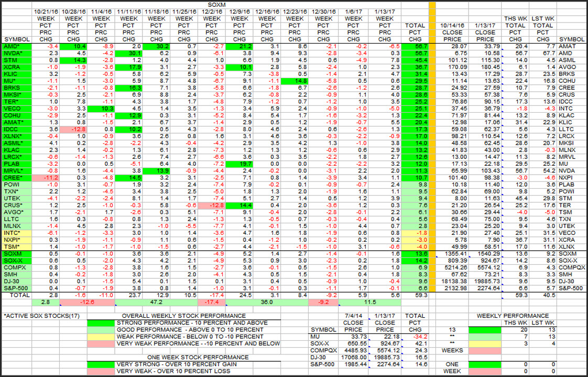Click the 14.8 cell in MU row

(x=295, y=81)
